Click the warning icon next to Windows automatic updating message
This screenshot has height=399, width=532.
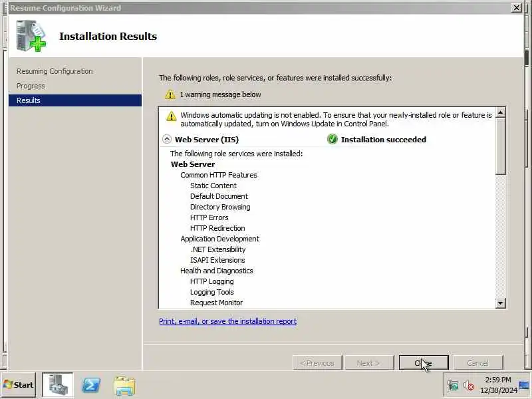tap(172, 116)
